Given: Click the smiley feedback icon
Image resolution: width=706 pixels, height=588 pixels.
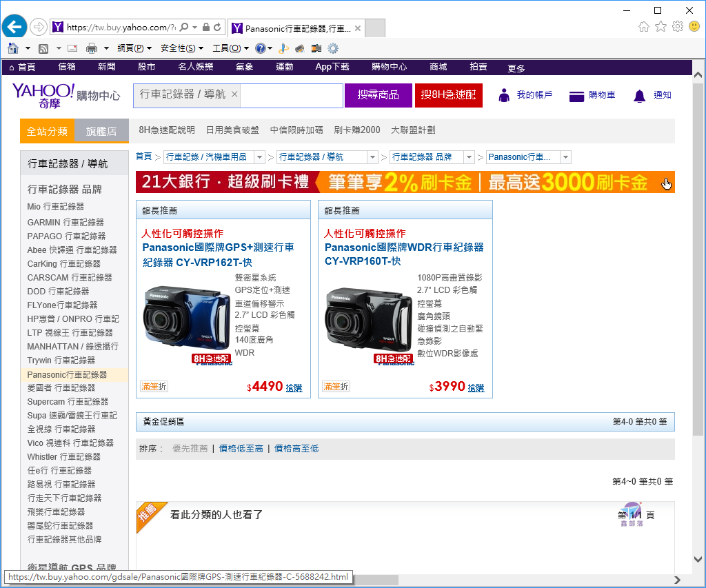Looking at the screenshot, I should [x=694, y=27].
